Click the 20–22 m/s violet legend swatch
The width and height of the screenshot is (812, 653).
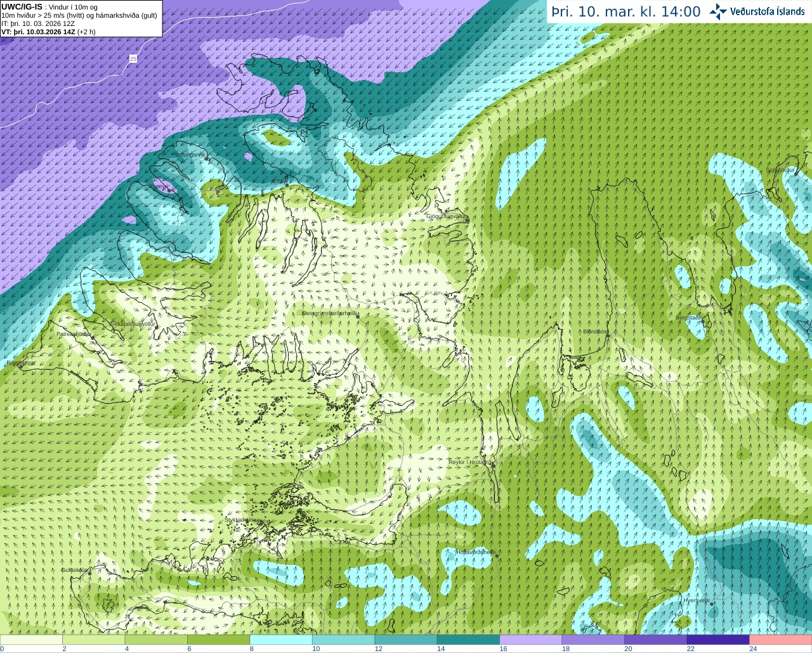coord(655,640)
